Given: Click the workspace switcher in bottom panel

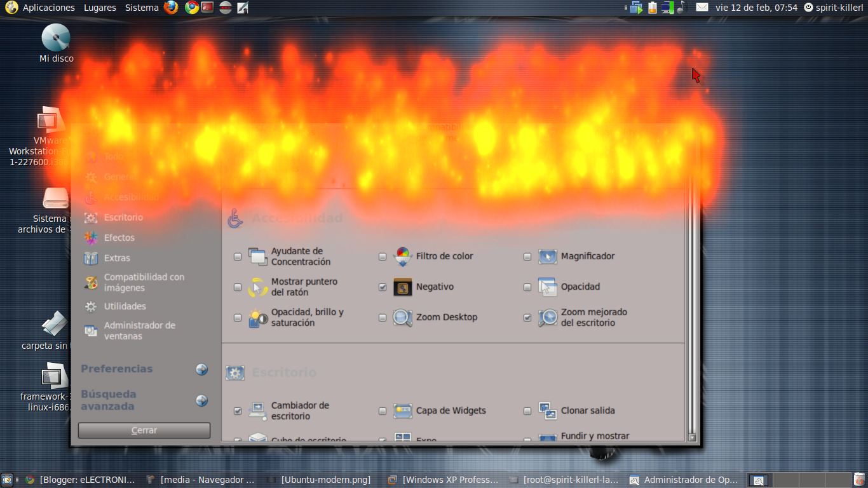Looking at the screenshot, I should [x=799, y=480].
